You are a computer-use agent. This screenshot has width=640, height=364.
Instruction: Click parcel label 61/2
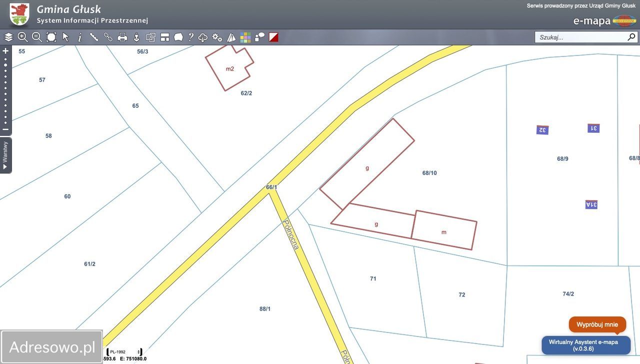(89, 264)
